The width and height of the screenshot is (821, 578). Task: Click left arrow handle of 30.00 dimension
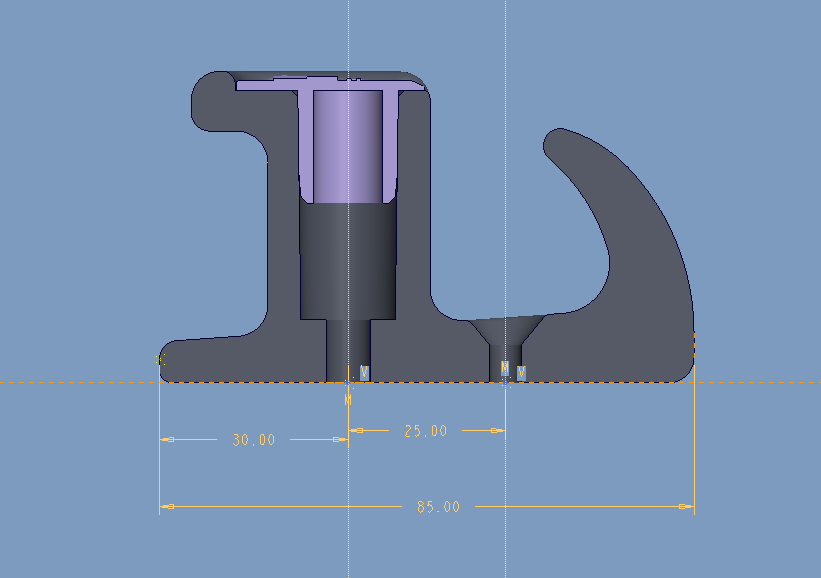click(x=170, y=439)
